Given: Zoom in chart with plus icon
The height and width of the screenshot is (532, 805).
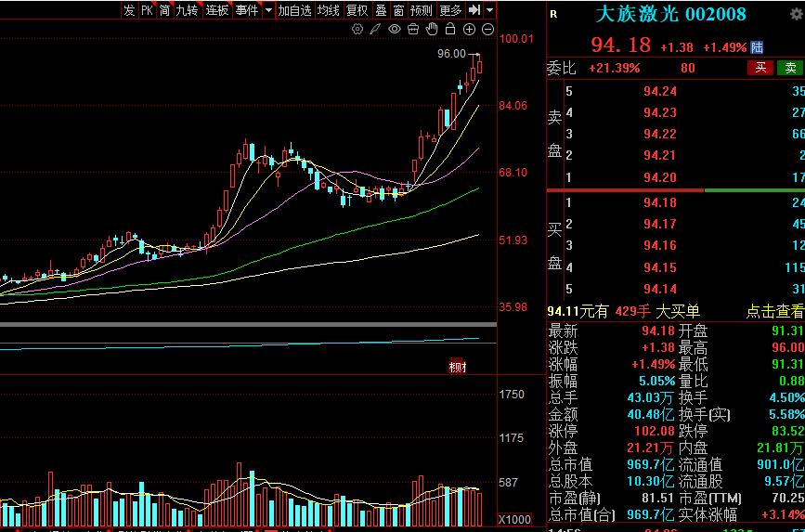Looking at the screenshot, I should click(x=469, y=30).
